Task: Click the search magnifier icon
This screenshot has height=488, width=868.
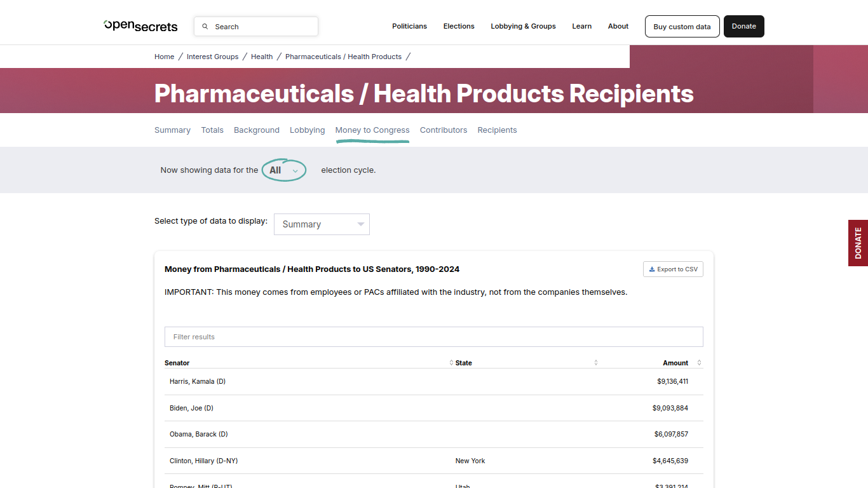Action: tap(205, 27)
